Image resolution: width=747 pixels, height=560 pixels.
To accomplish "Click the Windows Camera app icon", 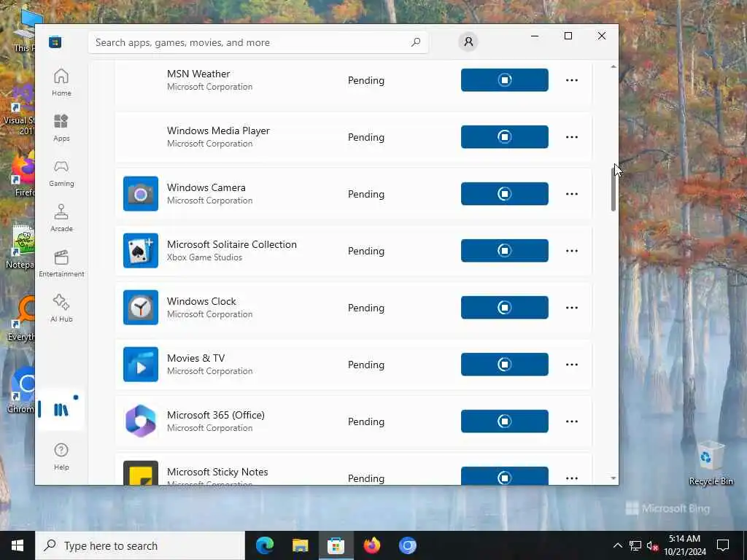I will pos(141,194).
